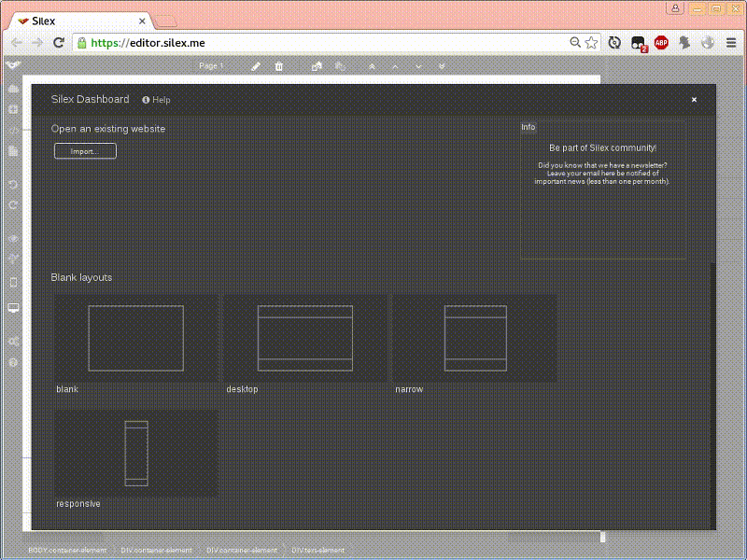Click the zoom magnifier icon in address bar
Viewport: 747px width, 560px height.
tap(575, 42)
